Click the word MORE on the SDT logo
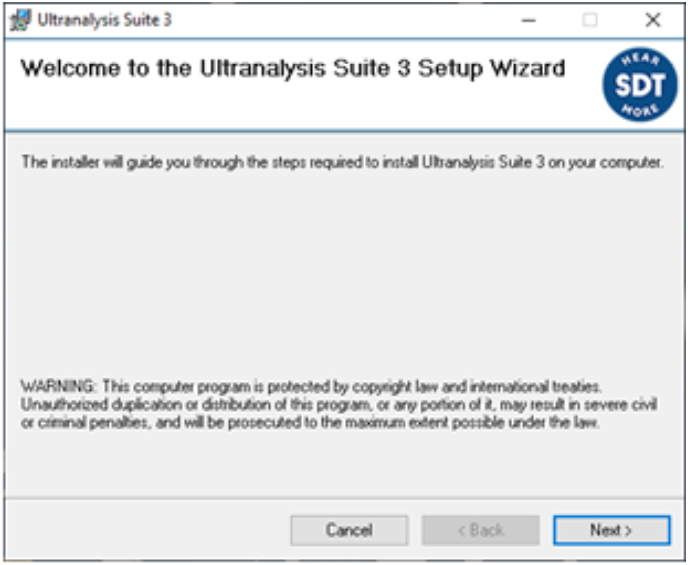 (x=639, y=109)
